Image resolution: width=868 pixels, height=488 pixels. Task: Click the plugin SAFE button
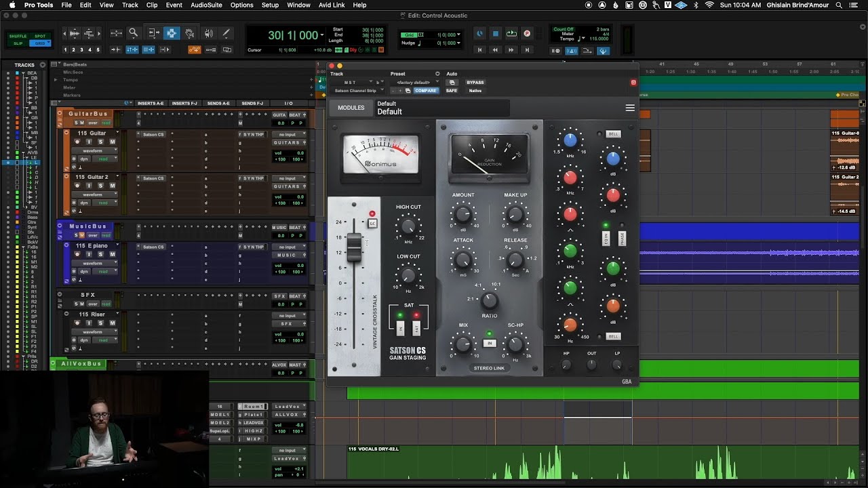[x=452, y=90]
